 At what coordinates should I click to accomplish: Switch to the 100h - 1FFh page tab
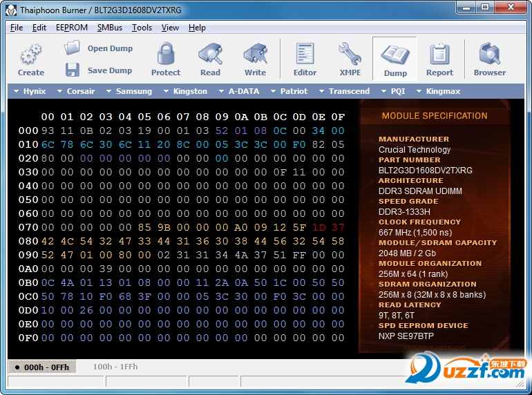[115, 367]
